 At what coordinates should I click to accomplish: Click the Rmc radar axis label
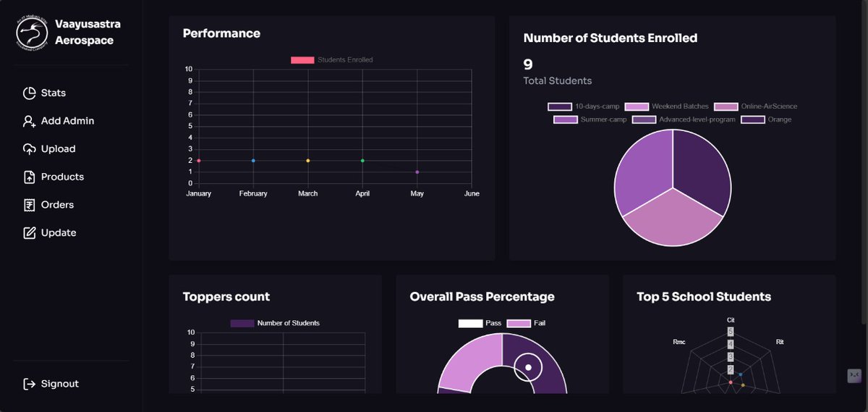679,342
